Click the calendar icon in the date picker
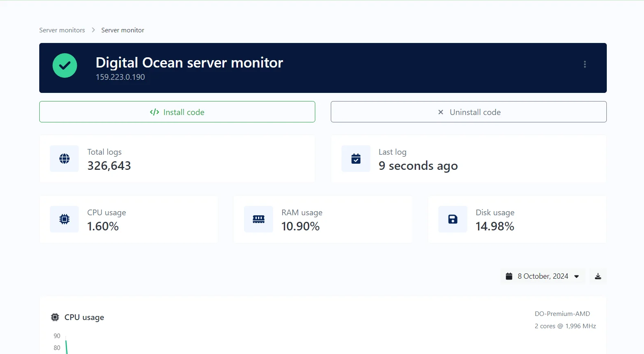This screenshot has height=354, width=644. coord(509,276)
